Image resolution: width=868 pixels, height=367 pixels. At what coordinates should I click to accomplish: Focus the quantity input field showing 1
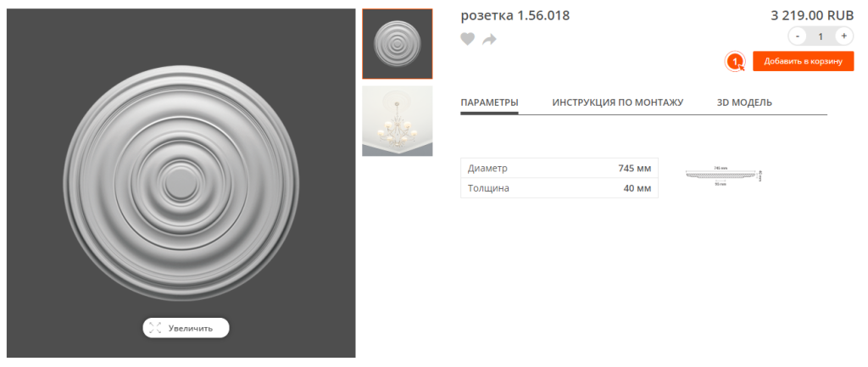821,36
